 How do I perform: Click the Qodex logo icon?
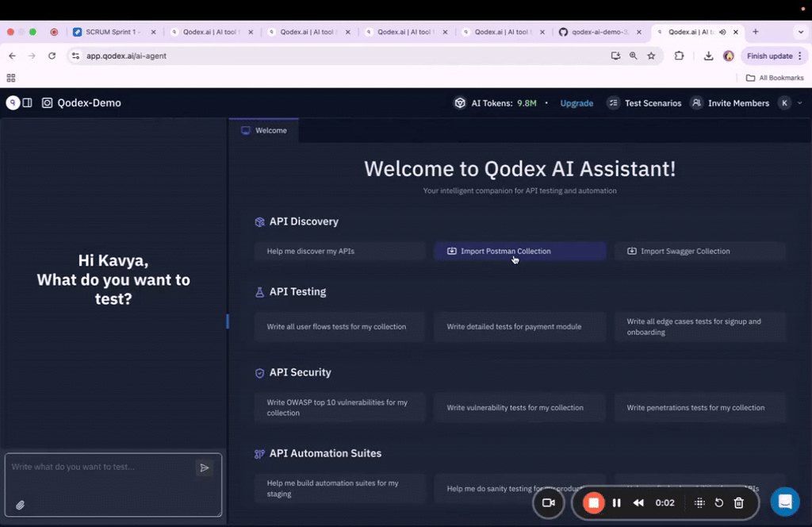tap(13, 102)
